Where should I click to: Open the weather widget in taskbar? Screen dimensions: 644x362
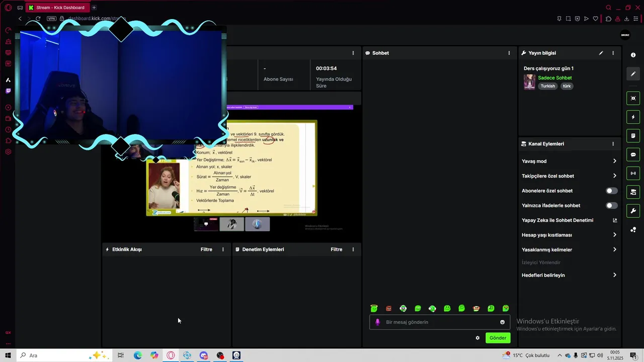pos(526,355)
